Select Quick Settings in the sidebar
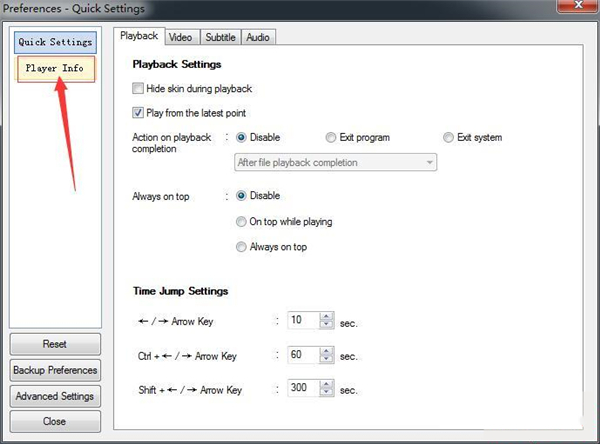 pyautogui.click(x=55, y=42)
